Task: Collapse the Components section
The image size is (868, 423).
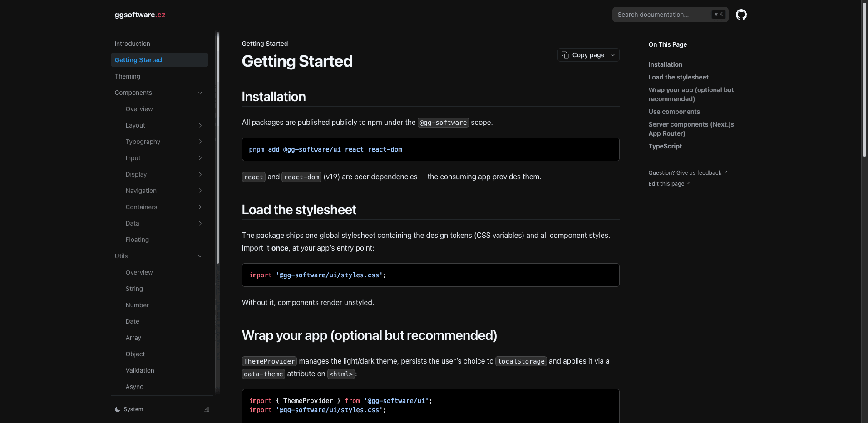Action: [x=200, y=93]
